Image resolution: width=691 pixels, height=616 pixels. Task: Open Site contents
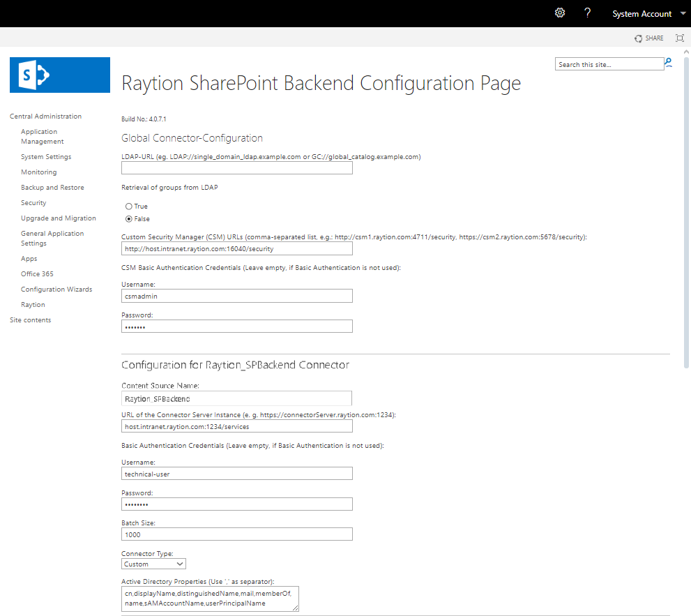[x=30, y=320]
